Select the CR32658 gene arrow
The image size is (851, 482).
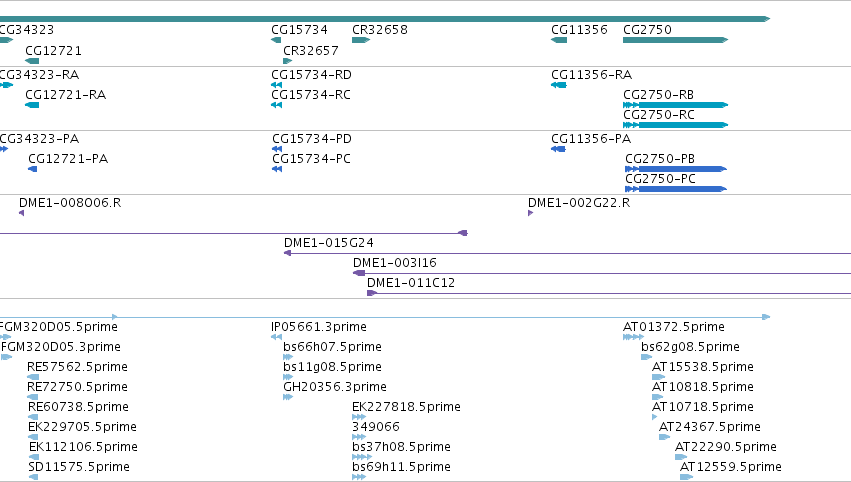coord(361,40)
